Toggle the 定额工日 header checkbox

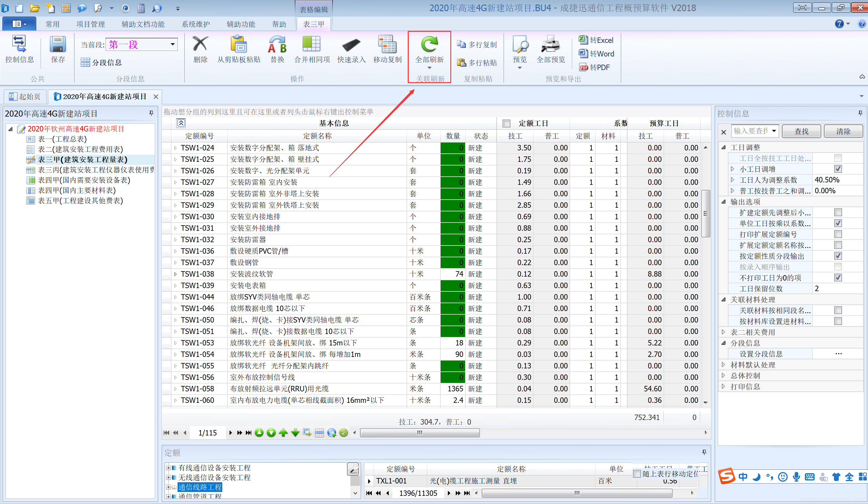pos(506,123)
